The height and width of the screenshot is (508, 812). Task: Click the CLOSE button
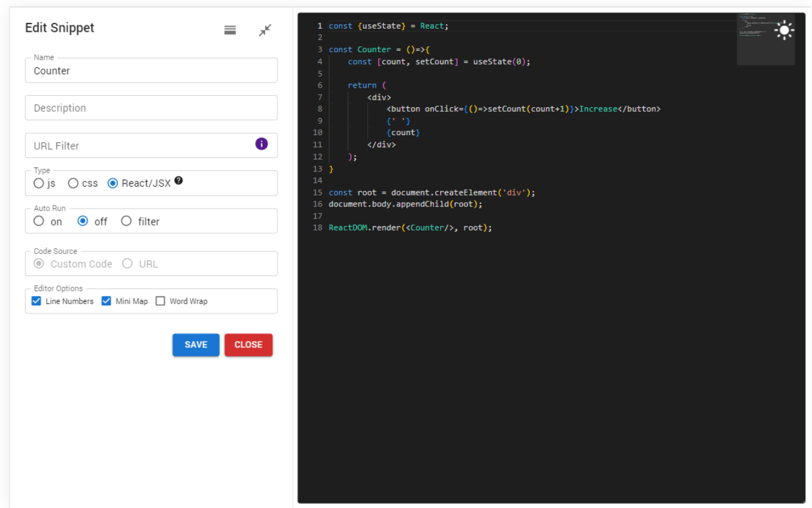click(x=248, y=345)
